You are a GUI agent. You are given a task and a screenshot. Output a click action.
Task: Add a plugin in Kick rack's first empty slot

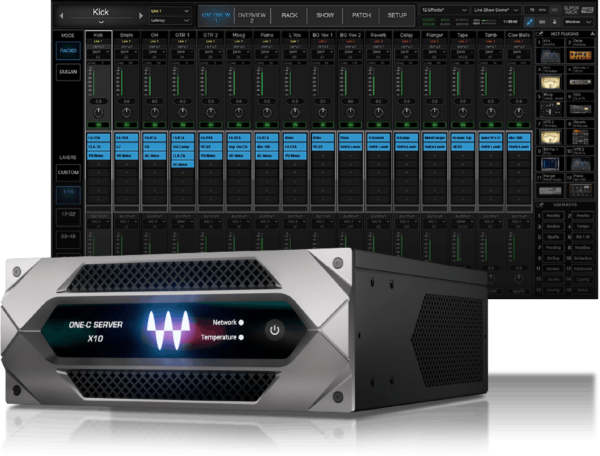tap(98, 165)
